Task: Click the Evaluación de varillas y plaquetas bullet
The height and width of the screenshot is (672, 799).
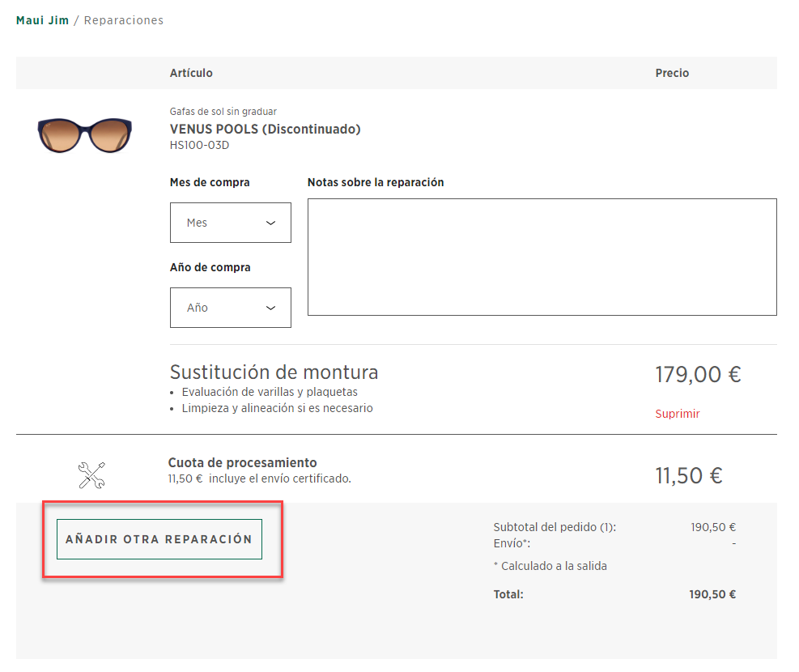Action: [x=270, y=392]
